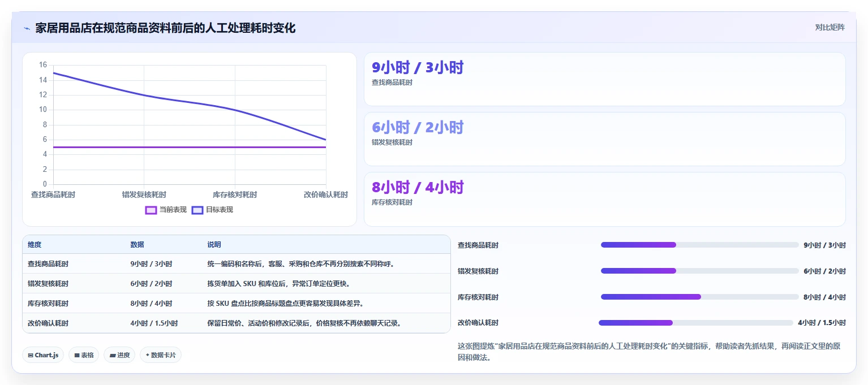The height and width of the screenshot is (385, 868).
Task: Click the 查找商品耗时 chart axis label
Action: (x=53, y=194)
